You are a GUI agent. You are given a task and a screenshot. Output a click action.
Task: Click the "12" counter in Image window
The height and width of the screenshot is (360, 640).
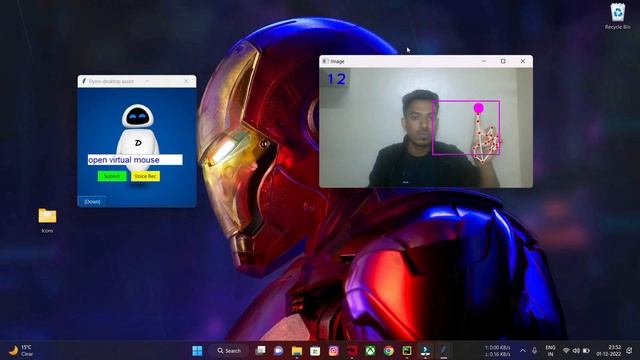click(337, 79)
